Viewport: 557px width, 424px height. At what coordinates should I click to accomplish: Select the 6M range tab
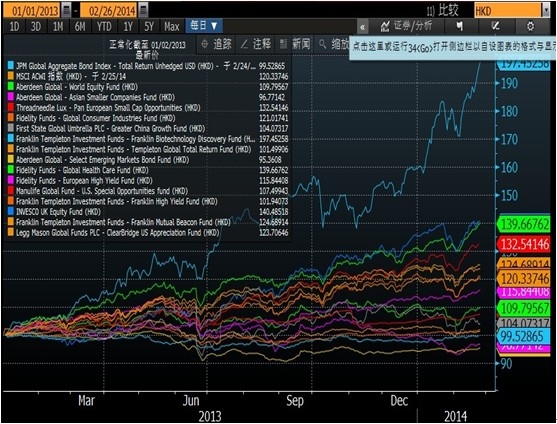(80, 26)
